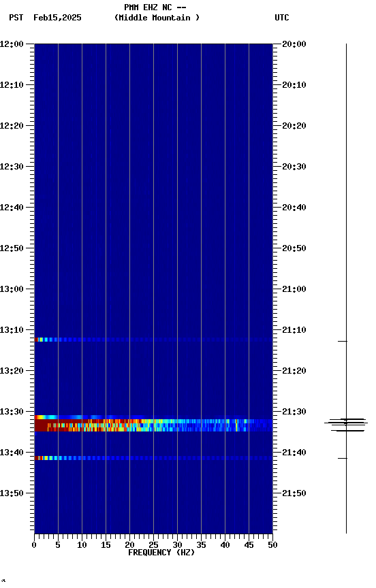Click the 15 Hz frequency axis label

106,545
